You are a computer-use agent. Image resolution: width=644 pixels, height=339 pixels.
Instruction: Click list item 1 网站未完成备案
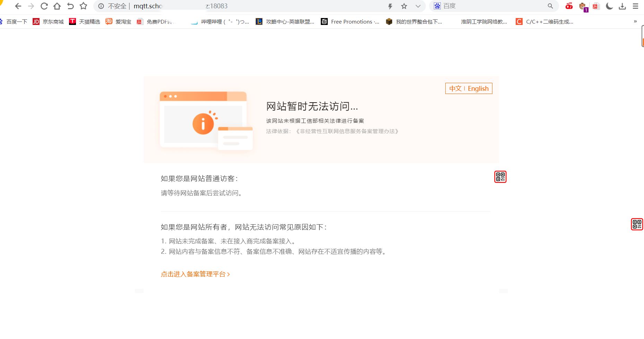(x=229, y=241)
